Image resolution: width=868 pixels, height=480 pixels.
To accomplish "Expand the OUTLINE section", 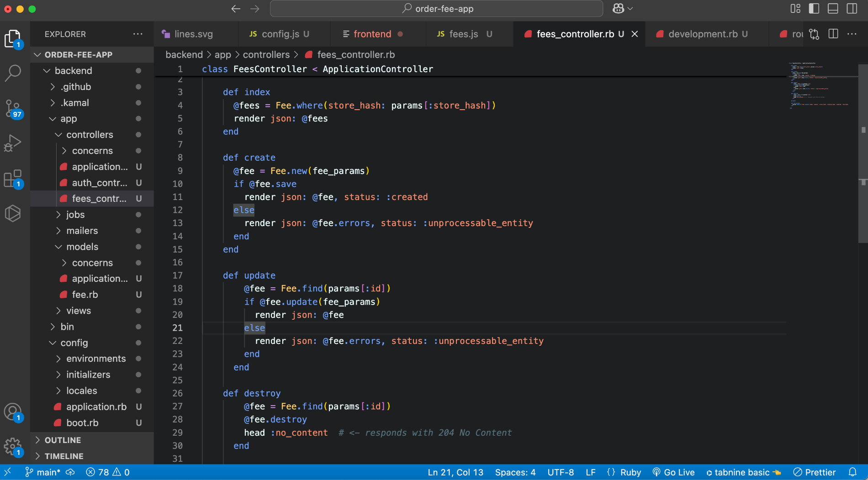I will tap(92, 440).
